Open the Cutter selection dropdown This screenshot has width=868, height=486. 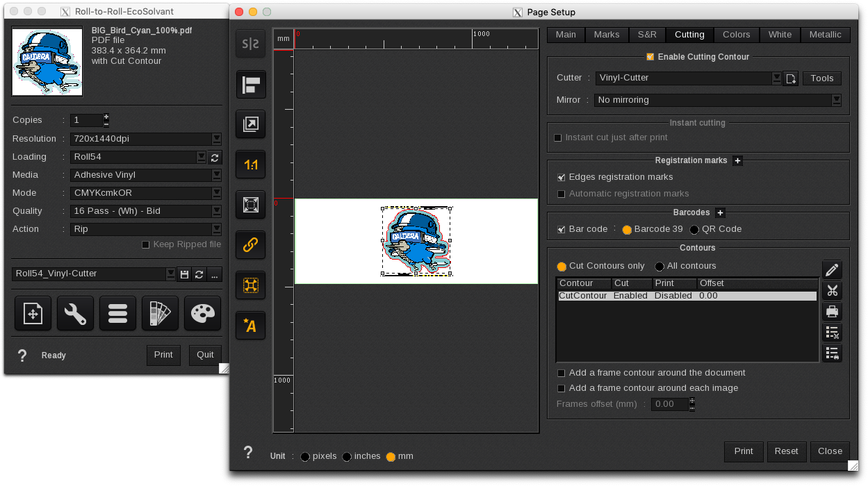click(x=776, y=78)
